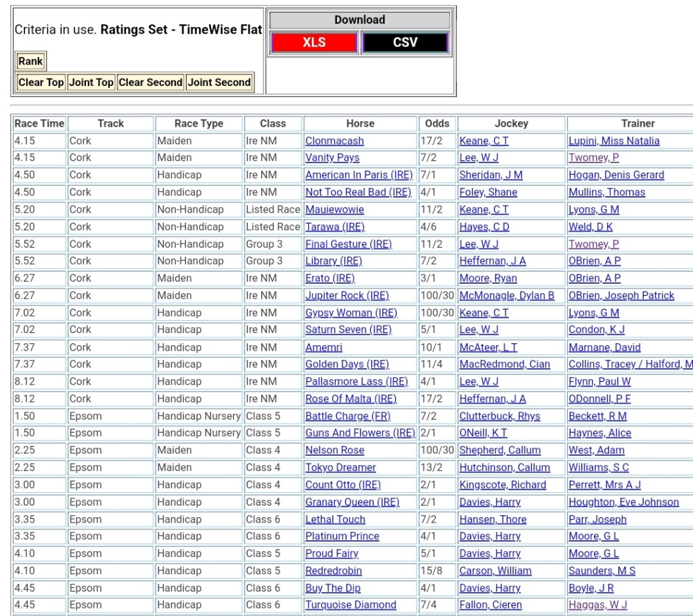Open Turquoise Diamond horse link
693x616 pixels.
click(x=351, y=605)
